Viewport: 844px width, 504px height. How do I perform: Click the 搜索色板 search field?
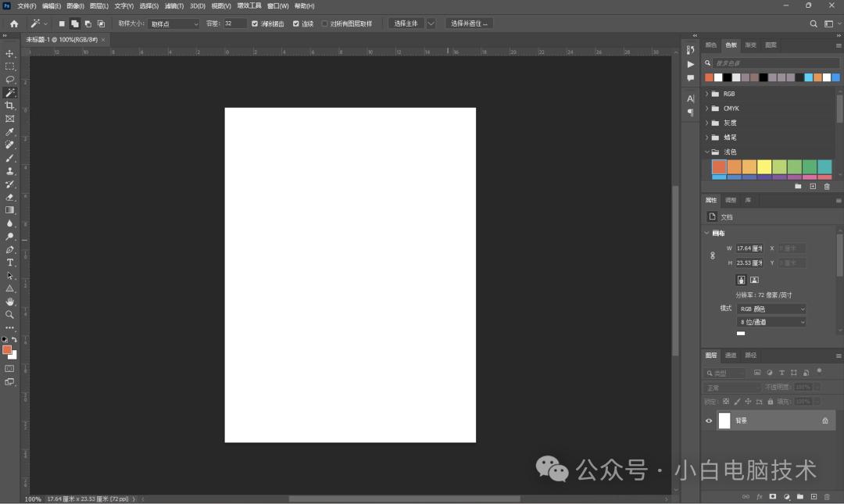click(776, 63)
